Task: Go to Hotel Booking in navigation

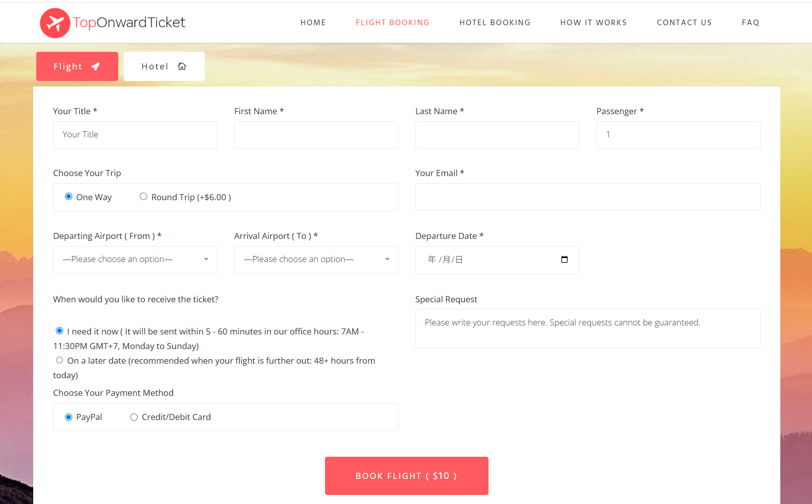Action: click(x=495, y=23)
